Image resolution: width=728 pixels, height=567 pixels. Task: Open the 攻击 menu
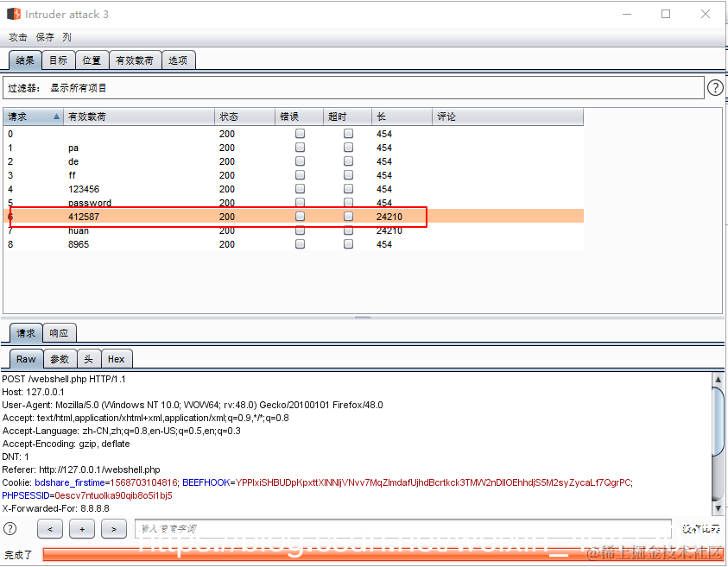tap(18, 37)
